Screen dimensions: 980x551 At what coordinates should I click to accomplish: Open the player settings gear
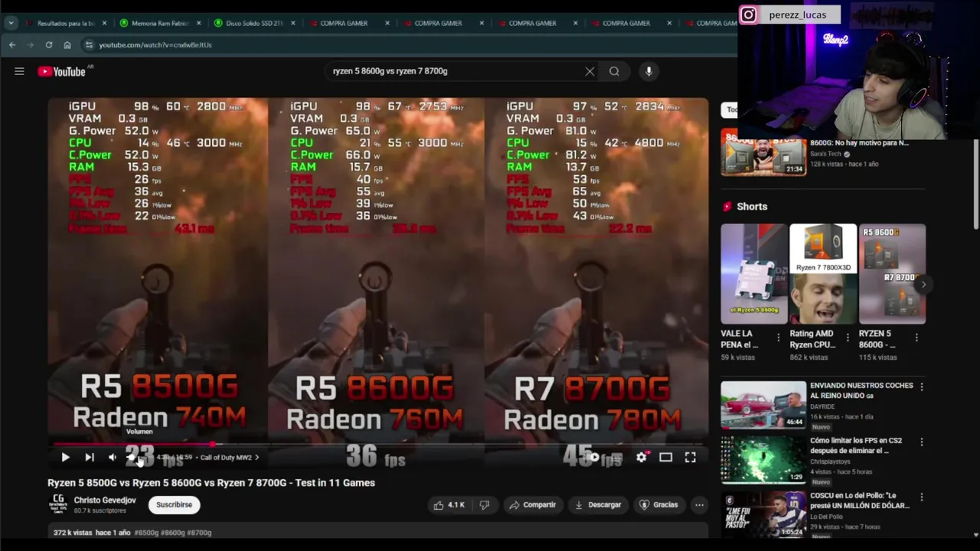pos(641,457)
